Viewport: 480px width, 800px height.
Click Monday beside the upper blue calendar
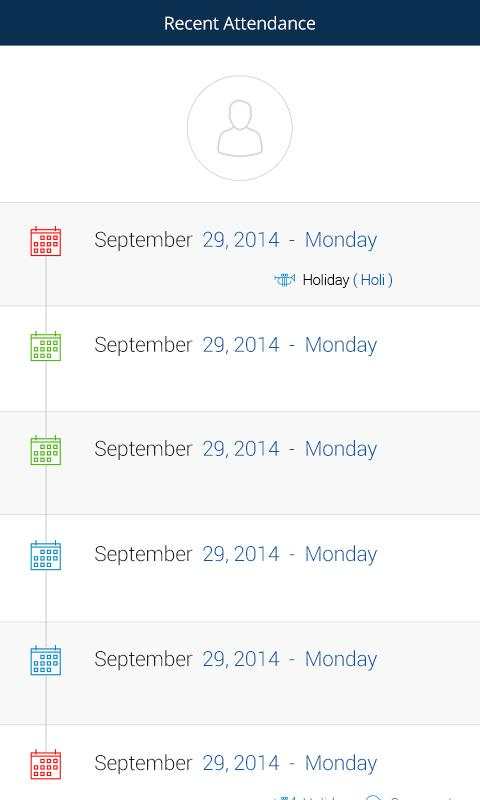click(341, 554)
